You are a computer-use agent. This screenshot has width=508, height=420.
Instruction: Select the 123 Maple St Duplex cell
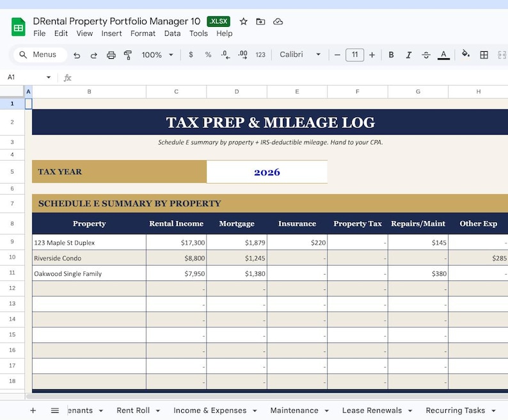89,242
